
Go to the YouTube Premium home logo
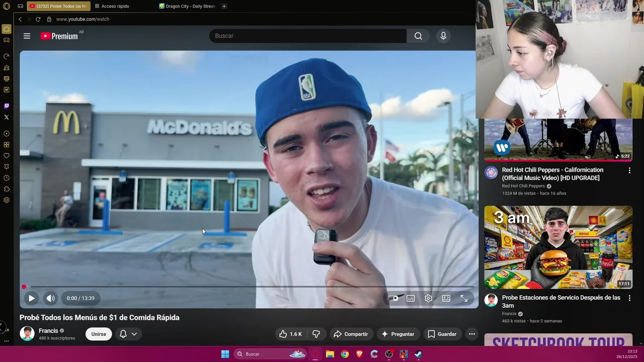pos(59,36)
